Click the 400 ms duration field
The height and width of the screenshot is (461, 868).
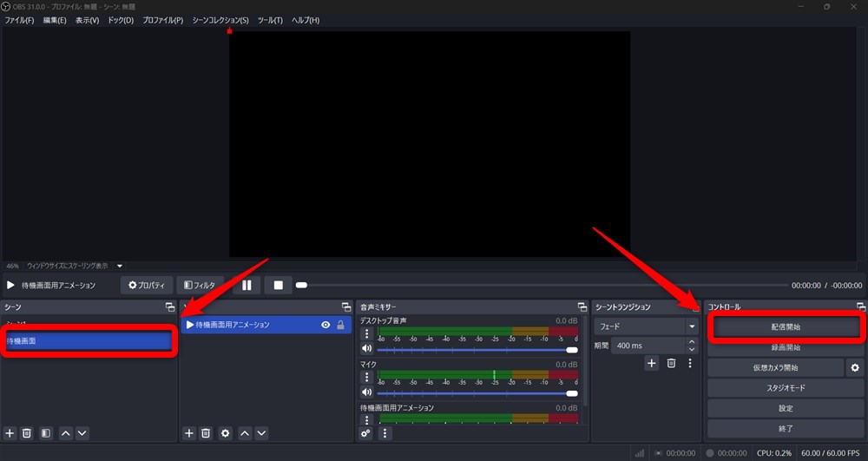(x=648, y=346)
